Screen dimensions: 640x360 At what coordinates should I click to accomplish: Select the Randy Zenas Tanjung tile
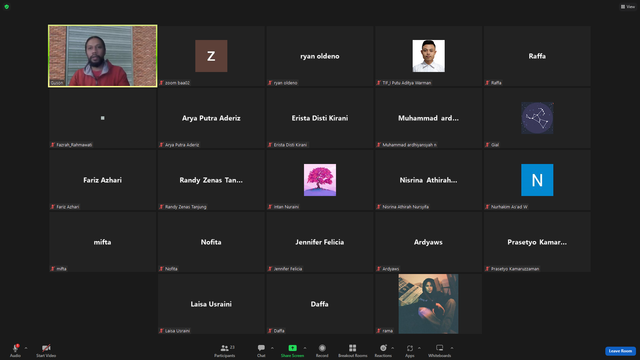[211, 180]
